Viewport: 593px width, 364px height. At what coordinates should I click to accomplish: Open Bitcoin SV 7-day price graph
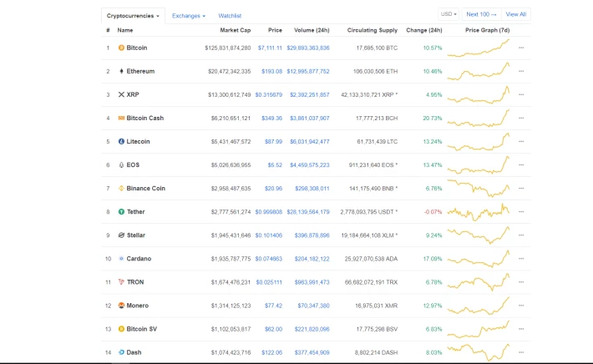479,329
